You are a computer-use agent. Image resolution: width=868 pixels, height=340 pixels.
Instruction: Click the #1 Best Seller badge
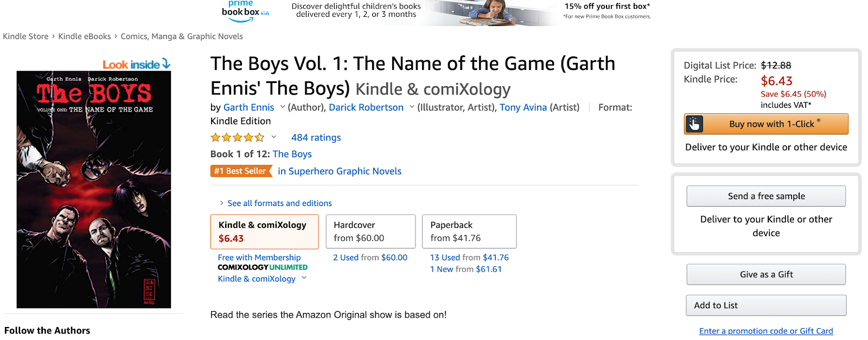click(240, 171)
